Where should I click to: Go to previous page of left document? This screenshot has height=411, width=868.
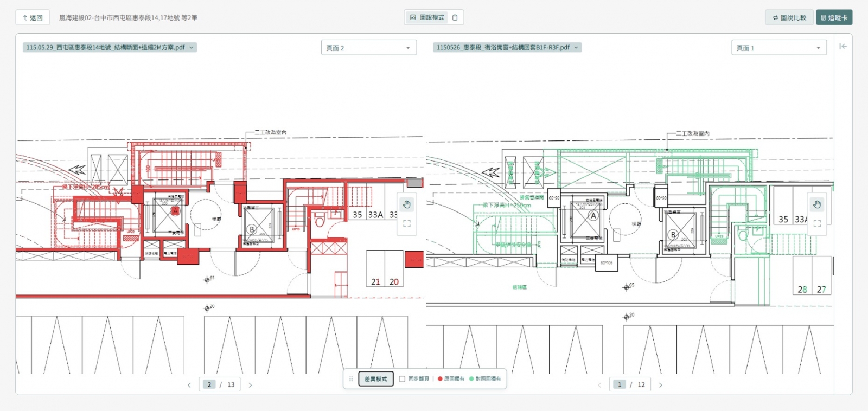189,385
